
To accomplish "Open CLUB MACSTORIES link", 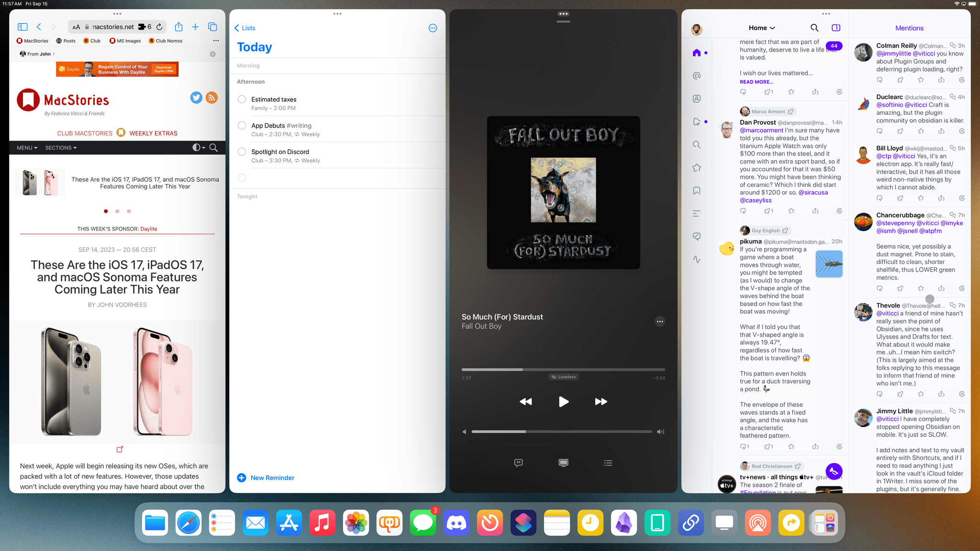I will [x=85, y=133].
